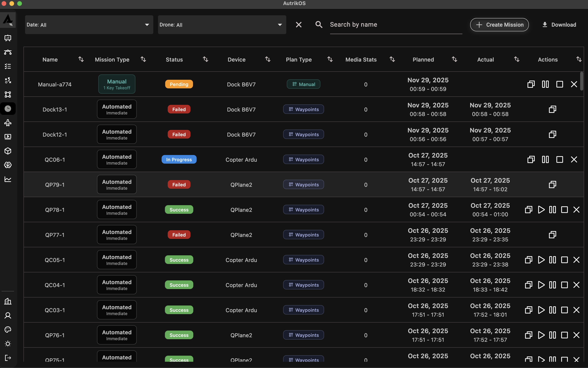Open the mission history clock icon

pyautogui.click(x=8, y=109)
